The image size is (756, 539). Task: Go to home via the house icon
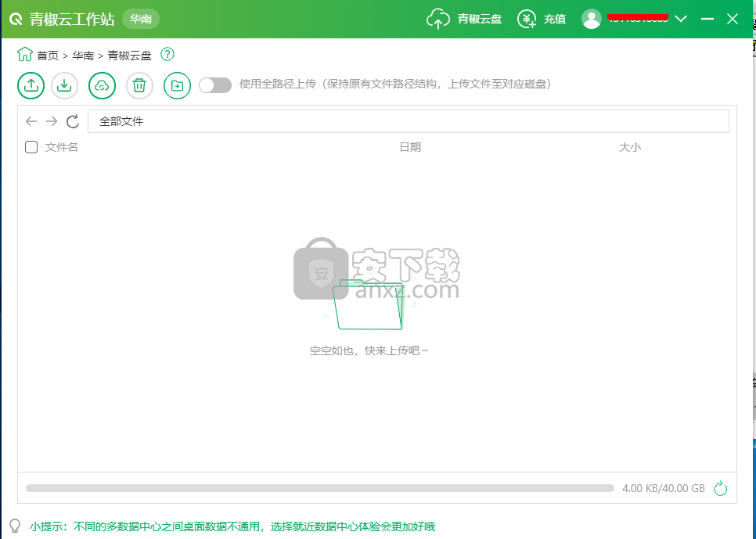click(24, 55)
